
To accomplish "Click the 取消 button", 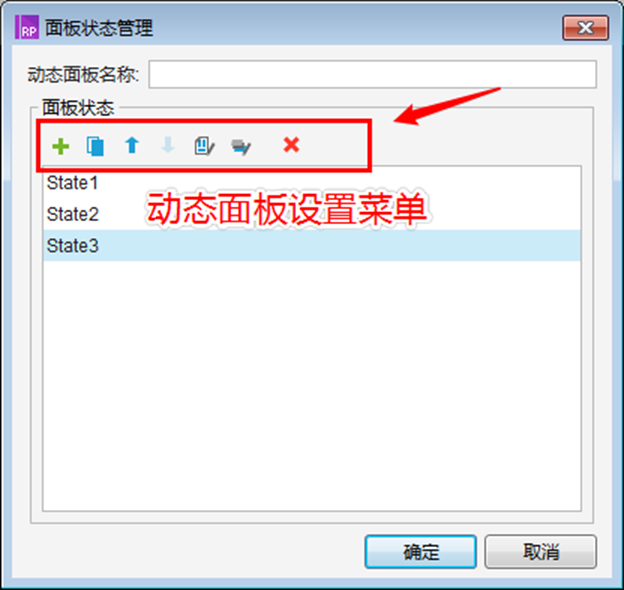I will click(540, 552).
